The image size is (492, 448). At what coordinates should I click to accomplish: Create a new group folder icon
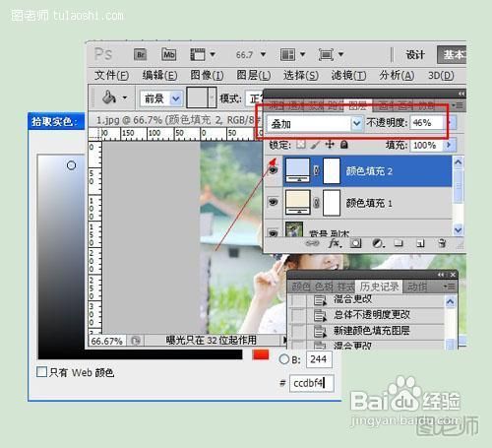click(399, 243)
